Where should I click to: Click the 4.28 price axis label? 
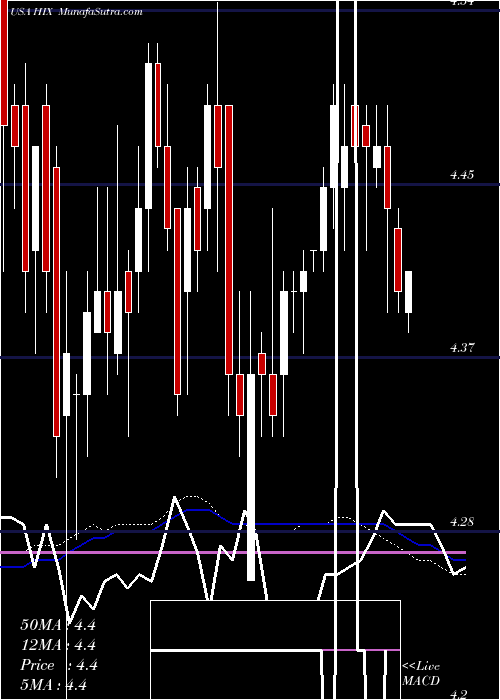[x=462, y=521]
